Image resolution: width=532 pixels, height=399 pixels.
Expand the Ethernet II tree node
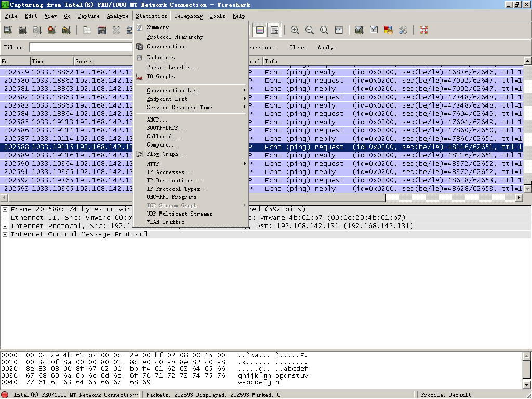[x=5, y=218]
